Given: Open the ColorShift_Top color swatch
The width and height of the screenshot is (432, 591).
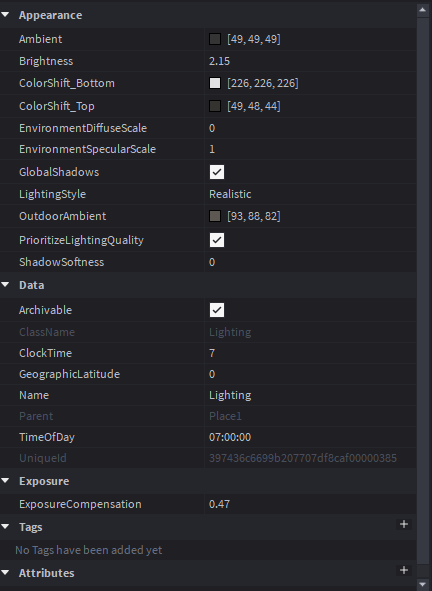Looking at the screenshot, I should click(x=215, y=106).
